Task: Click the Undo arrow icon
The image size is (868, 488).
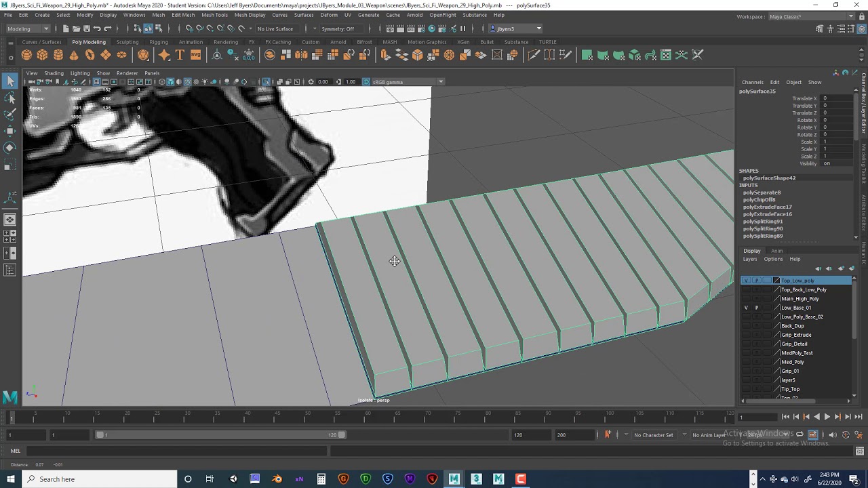Action: pos(97,28)
